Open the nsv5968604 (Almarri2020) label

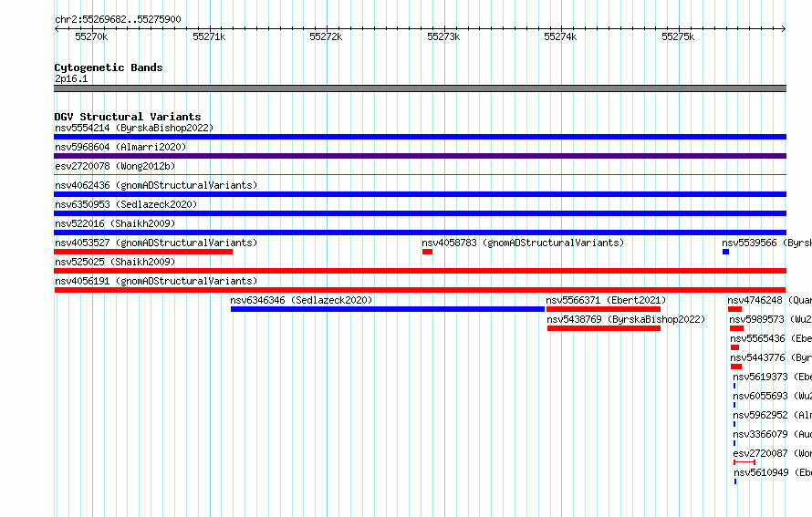(x=120, y=147)
